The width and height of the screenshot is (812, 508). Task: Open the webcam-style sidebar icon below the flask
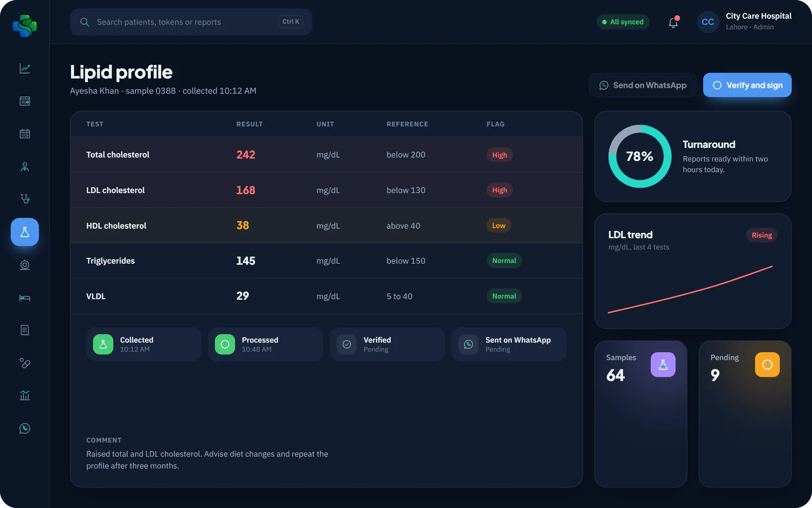tap(25, 265)
